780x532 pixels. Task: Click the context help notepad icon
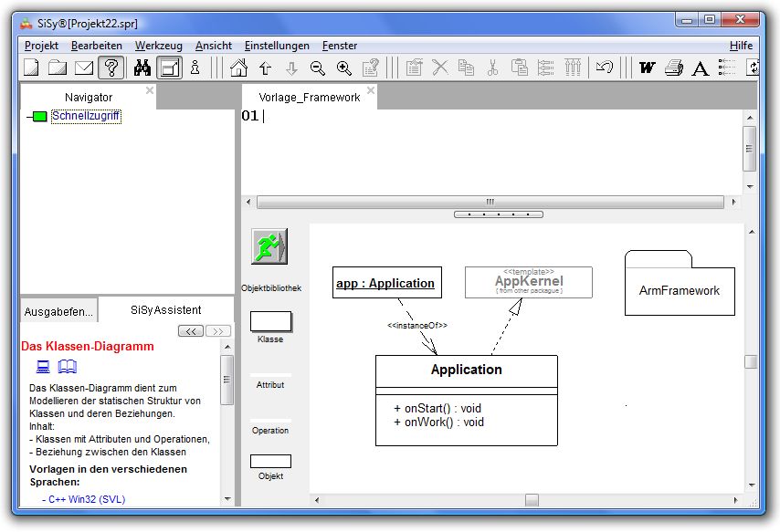(x=371, y=68)
